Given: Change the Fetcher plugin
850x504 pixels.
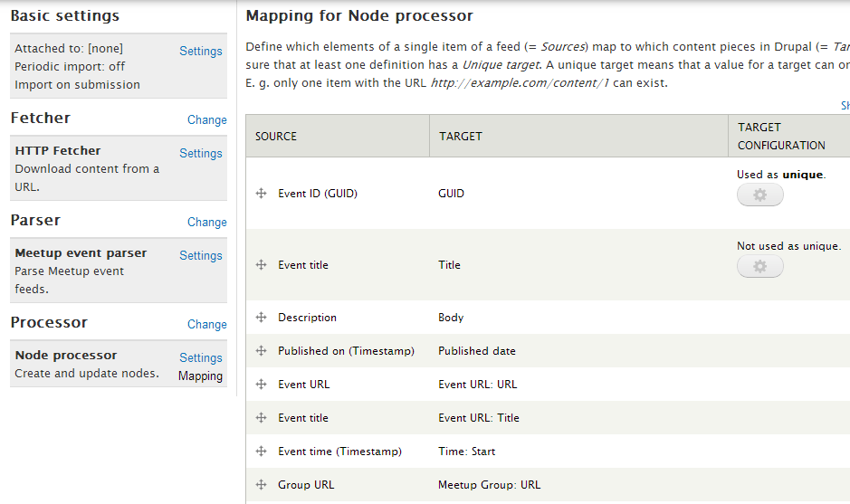Looking at the screenshot, I should point(207,119).
